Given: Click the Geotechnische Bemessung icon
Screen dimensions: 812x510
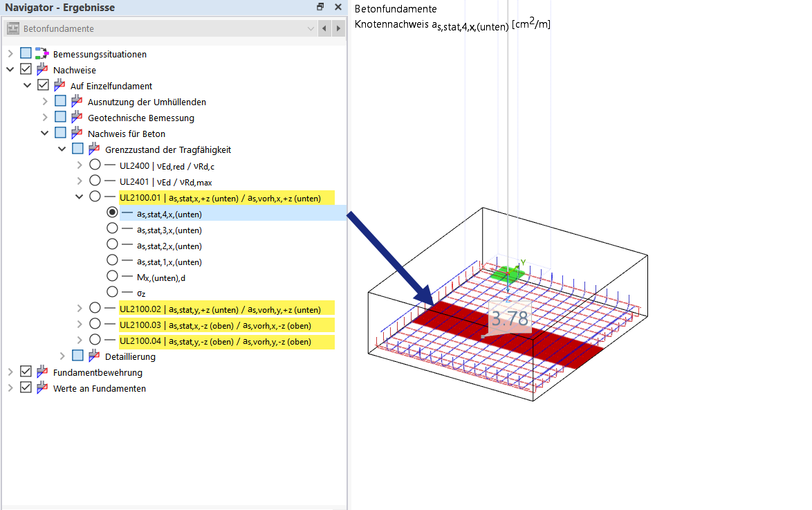Looking at the screenshot, I should 77,117.
